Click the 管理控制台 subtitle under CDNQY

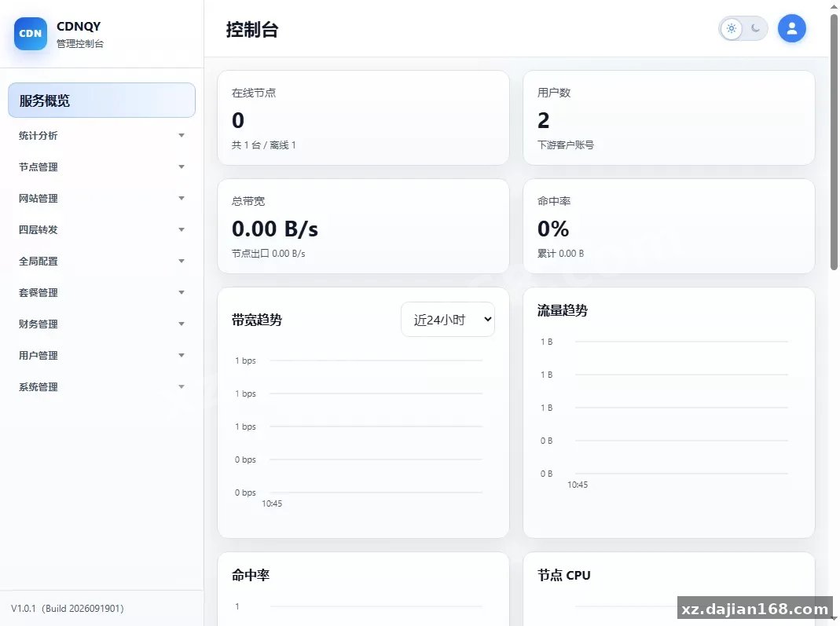point(80,44)
